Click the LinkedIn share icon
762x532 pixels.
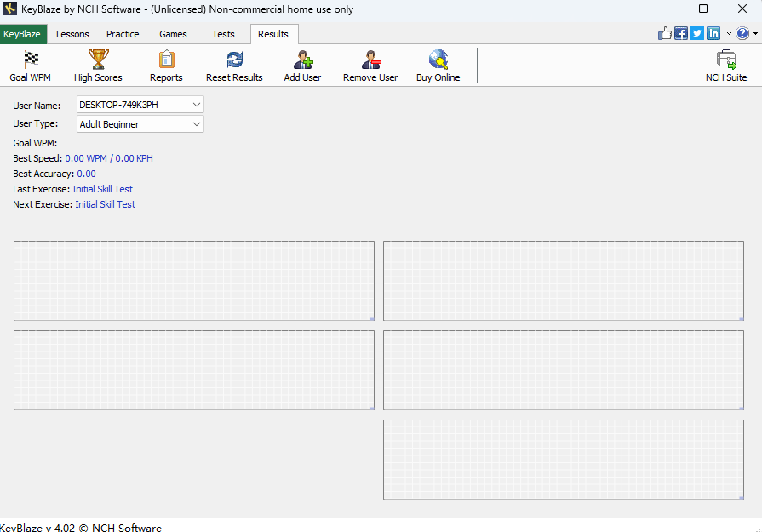click(713, 33)
